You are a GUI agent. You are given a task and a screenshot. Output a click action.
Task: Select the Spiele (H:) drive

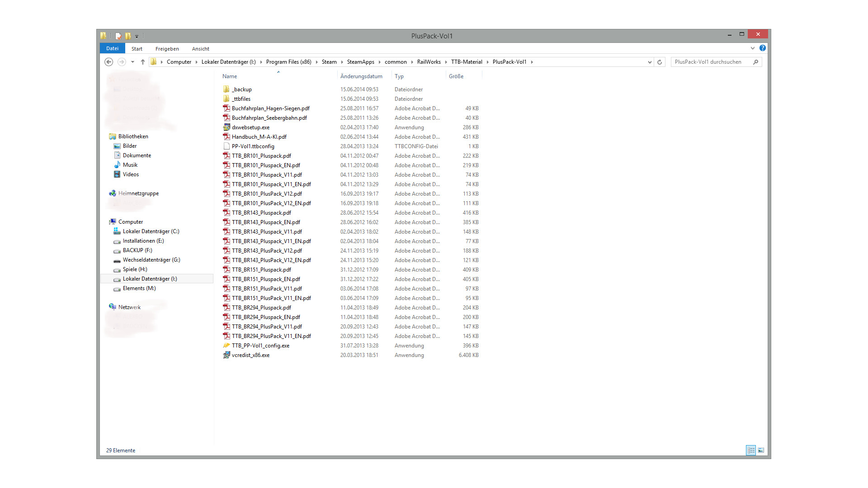coord(135,269)
